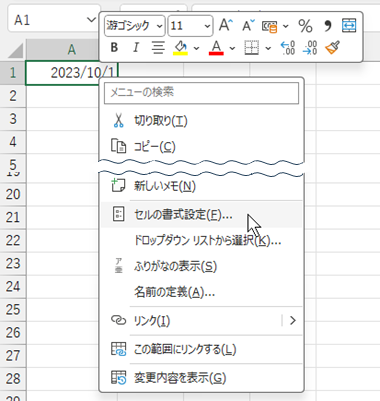The height and width of the screenshot is (401, 380).
Task: Select 変更内容を表示(G) menu item
Action: pos(201,378)
